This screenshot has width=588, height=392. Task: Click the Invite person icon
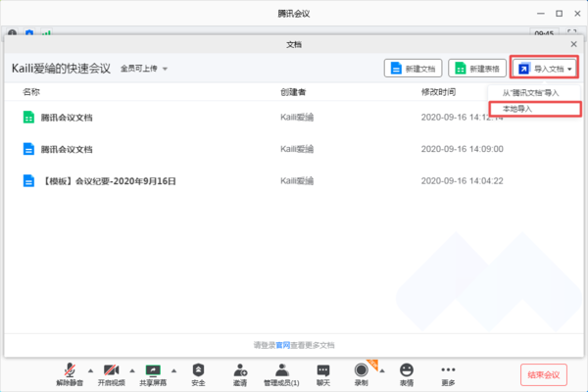click(240, 370)
